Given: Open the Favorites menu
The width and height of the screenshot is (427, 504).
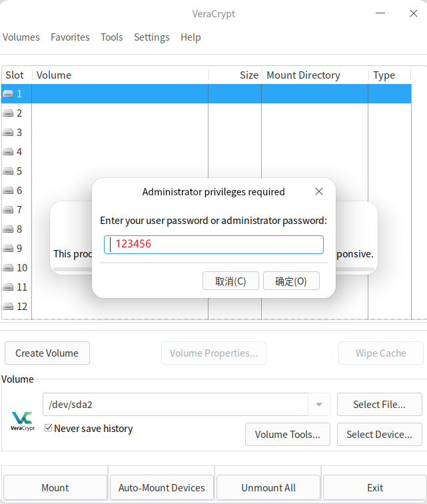Looking at the screenshot, I should [70, 37].
